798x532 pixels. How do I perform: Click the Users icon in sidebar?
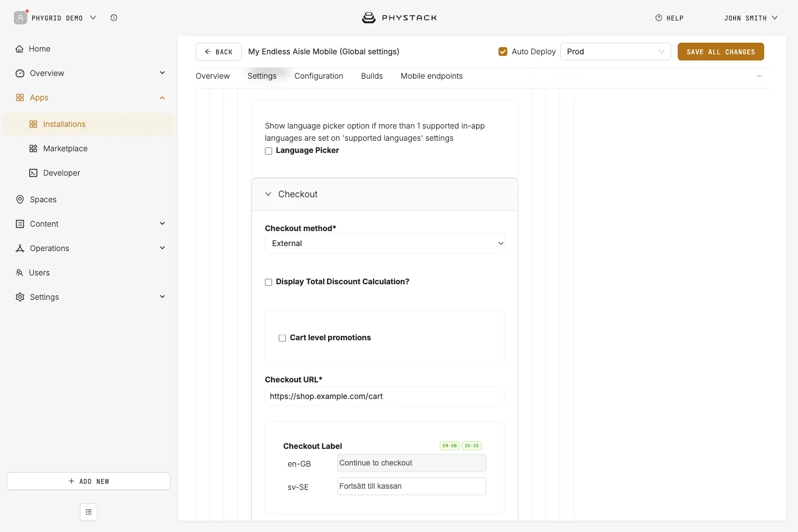coord(19,273)
